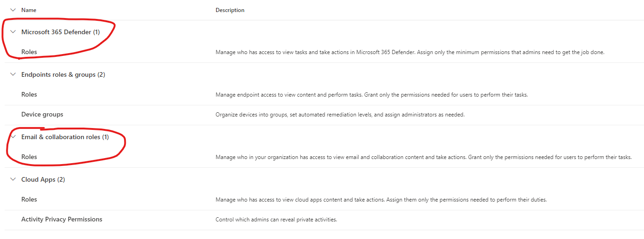Open Roles under Cloud Apps
Screen dimensions: 644x239
point(29,199)
